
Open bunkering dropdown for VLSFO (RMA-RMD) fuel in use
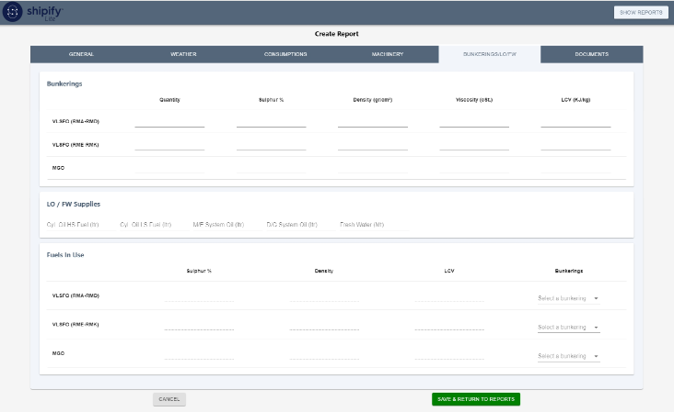point(568,298)
